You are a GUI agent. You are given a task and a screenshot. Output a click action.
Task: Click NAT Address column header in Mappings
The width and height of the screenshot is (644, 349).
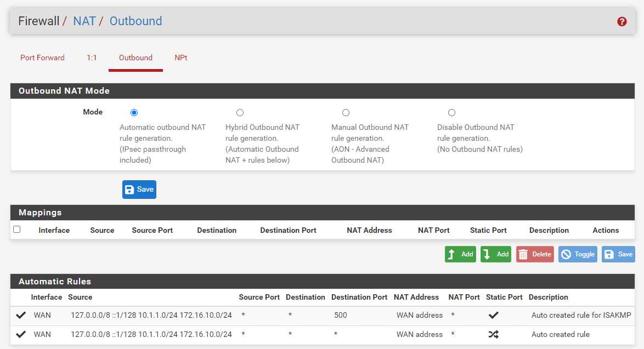369,231
